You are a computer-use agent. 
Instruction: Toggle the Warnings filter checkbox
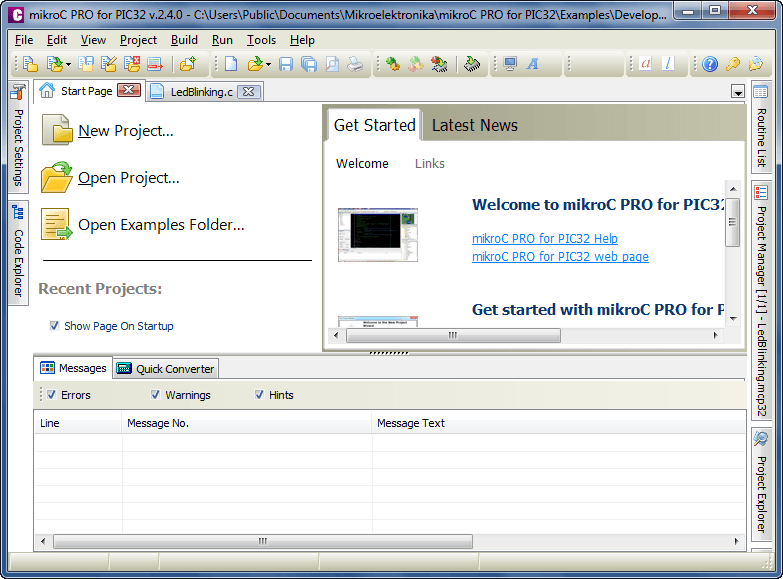pos(155,395)
